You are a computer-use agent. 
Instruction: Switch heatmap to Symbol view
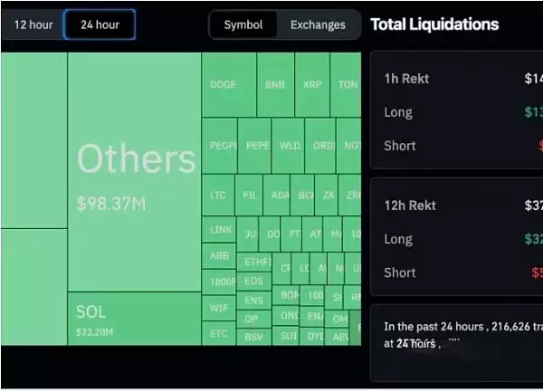(243, 24)
